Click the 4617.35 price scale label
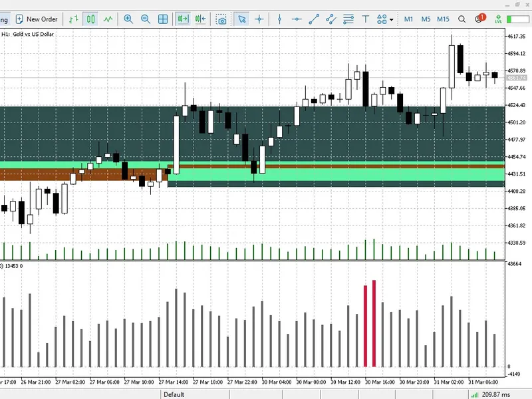This screenshot has width=532, height=399. (x=516, y=37)
